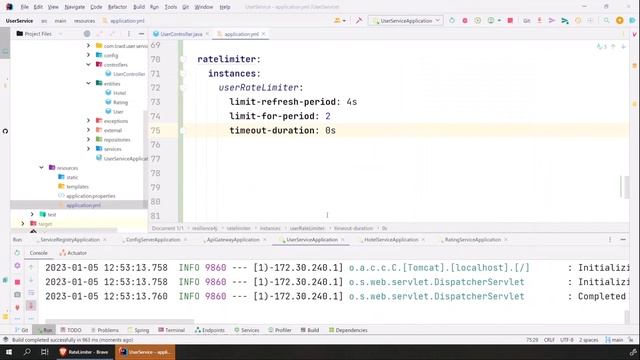Hide the Project Files panel

141,34
